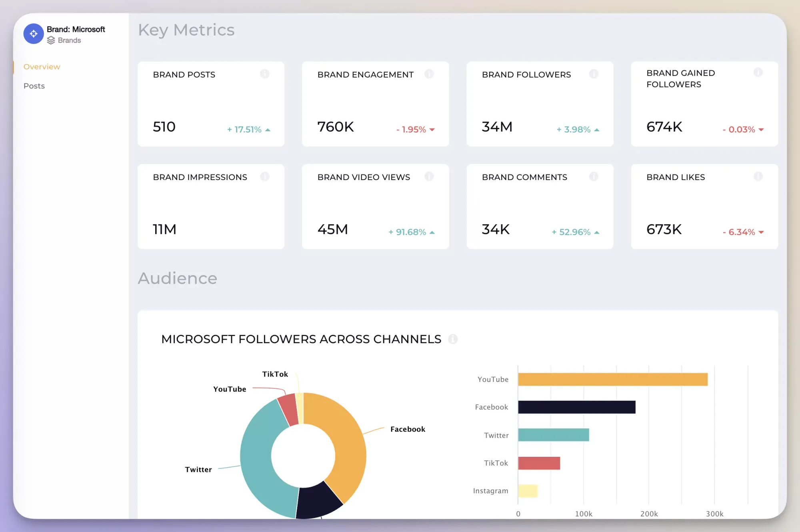The height and width of the screenshot is (532, 800).
Task: Click the 760K Brand Engagement value
Action: point(336,127)
